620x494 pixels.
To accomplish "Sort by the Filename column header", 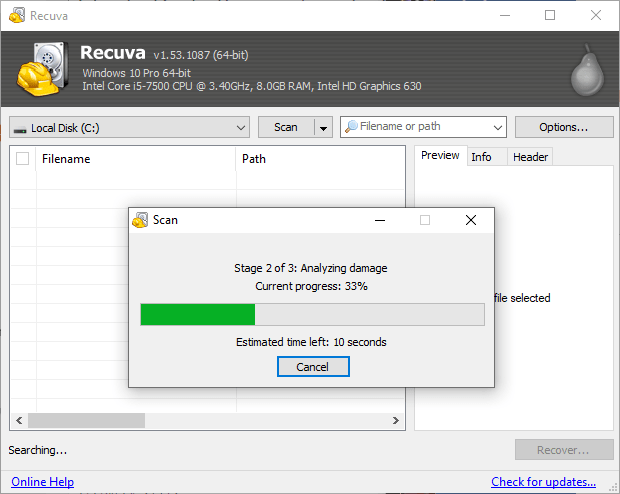I will pos(136,159).
